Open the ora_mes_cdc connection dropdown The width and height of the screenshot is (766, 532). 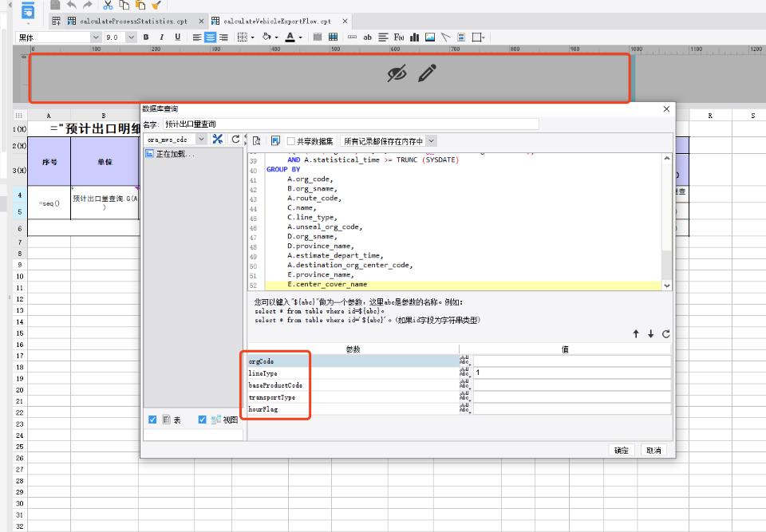pos(201,140)
